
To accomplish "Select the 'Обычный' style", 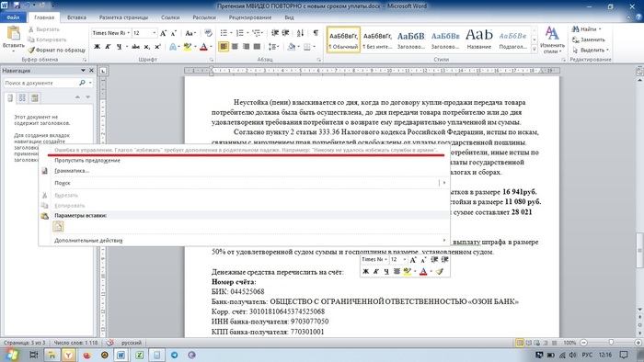I will pyautogui.click(x=343, y=40).
